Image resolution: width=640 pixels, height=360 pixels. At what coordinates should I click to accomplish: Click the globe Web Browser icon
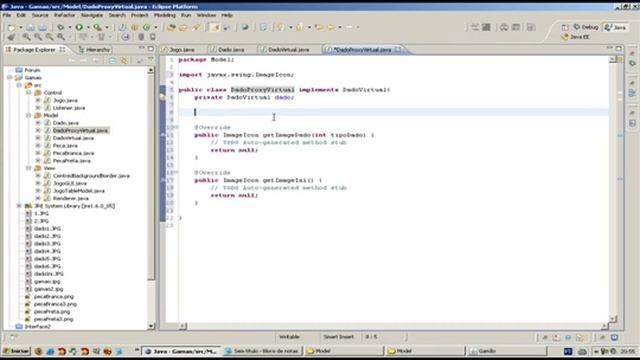click(244, 27)
